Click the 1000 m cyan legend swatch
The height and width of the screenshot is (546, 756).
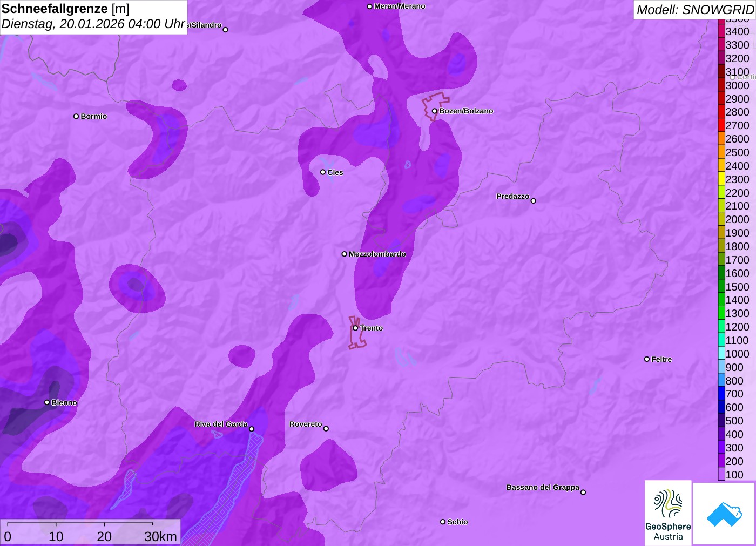coord(721,354)
